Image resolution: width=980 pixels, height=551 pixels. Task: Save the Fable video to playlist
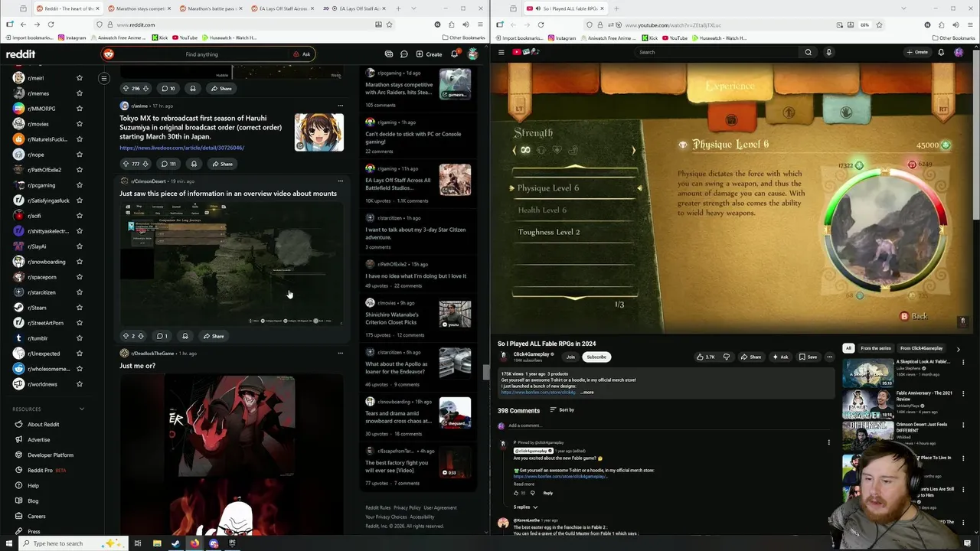(808, 357)
